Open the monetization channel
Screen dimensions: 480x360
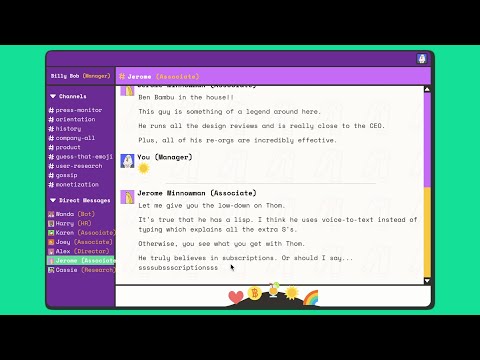74,185
